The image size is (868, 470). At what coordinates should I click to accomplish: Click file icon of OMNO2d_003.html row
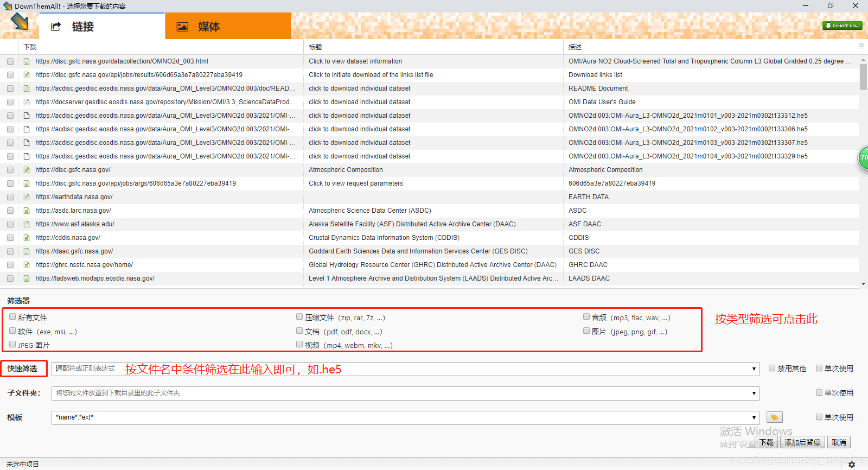(x=27, y=61)
